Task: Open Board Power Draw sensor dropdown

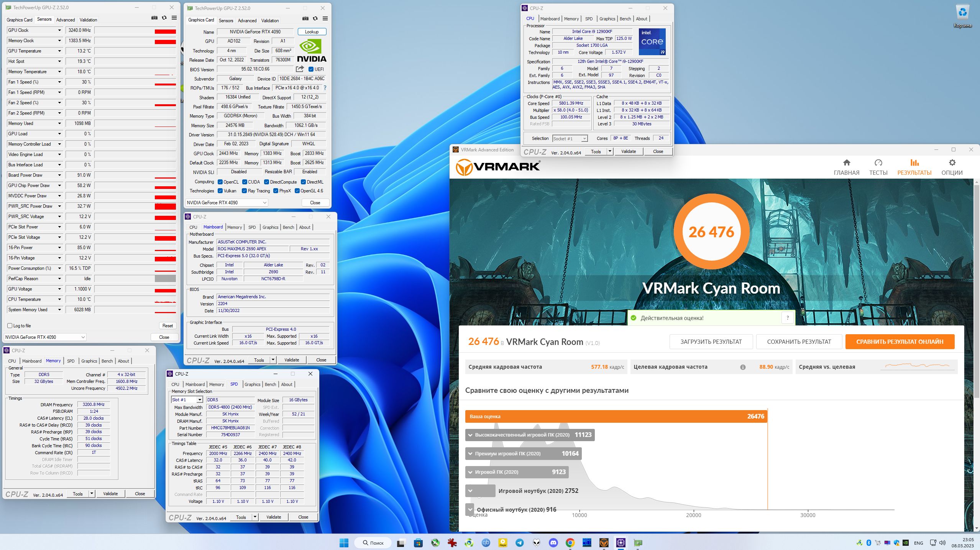Action: click(59, 175)
